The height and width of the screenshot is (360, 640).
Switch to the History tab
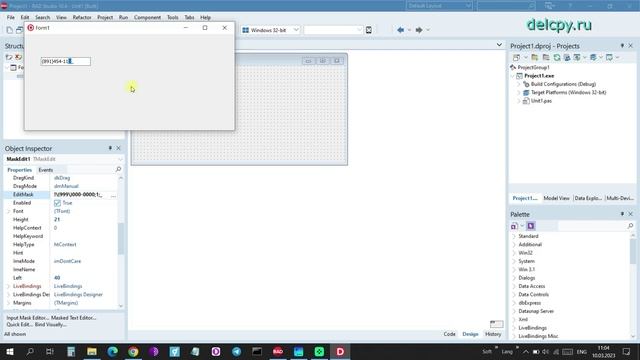pyautogui.click(x=493, y=334)
